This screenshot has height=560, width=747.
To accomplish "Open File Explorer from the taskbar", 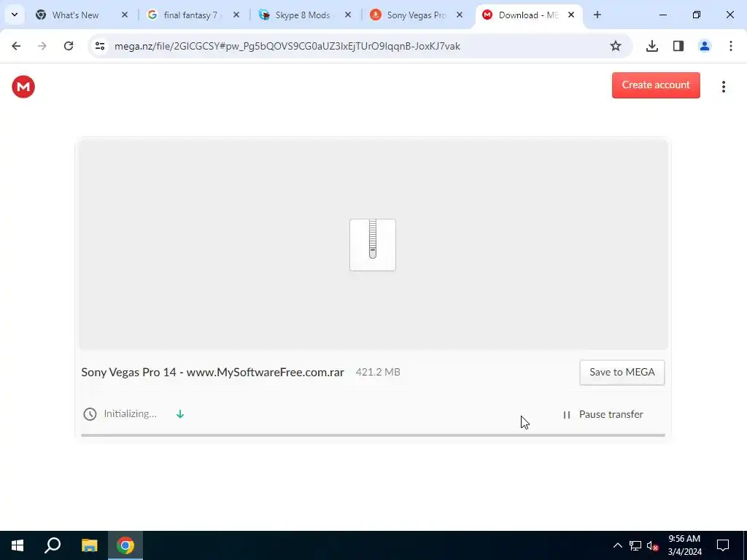I will (x=89, y=545).
